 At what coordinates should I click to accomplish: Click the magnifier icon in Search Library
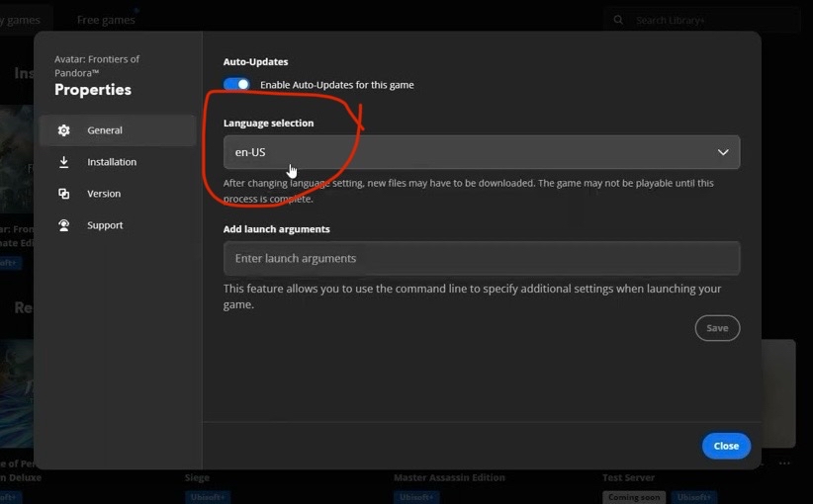coord(619,20)
